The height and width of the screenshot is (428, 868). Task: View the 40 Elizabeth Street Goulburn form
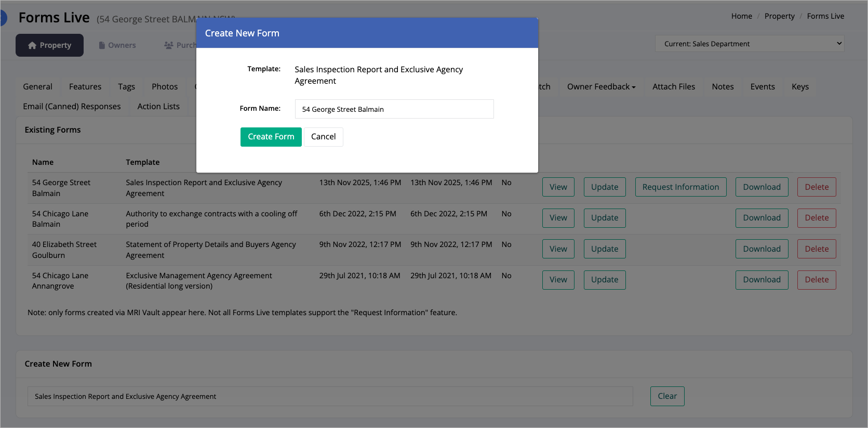pos(558,249)
